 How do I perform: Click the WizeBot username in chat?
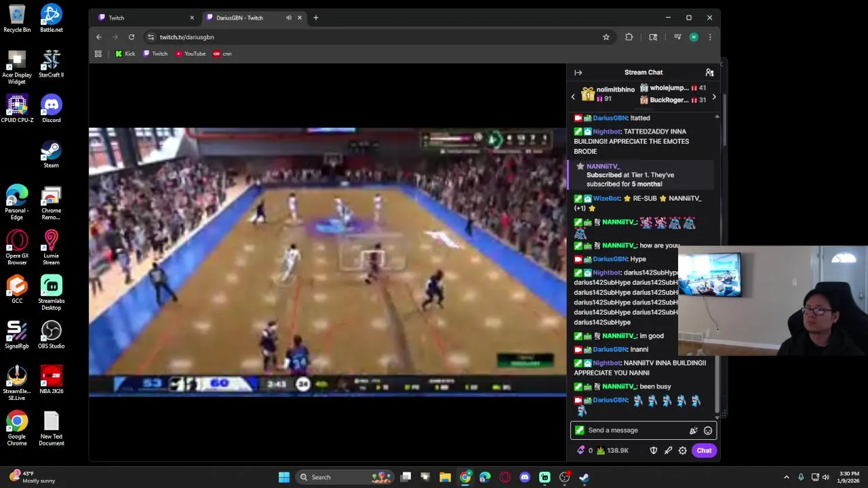point(606,199)
